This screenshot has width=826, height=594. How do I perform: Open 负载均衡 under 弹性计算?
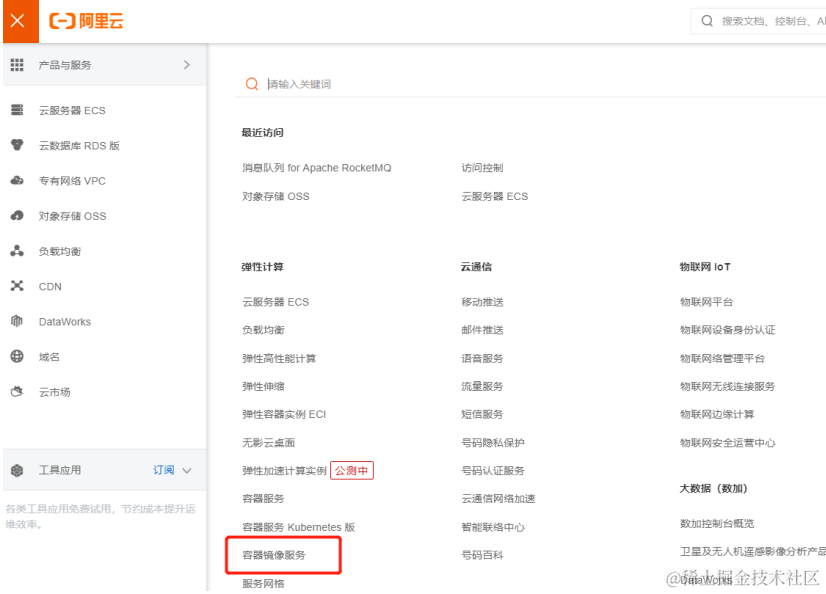click(263, 330)
